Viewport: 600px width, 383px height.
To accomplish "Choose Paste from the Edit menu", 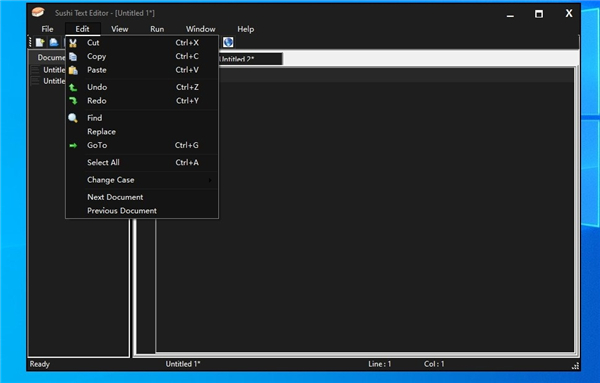I will [142, 70].
